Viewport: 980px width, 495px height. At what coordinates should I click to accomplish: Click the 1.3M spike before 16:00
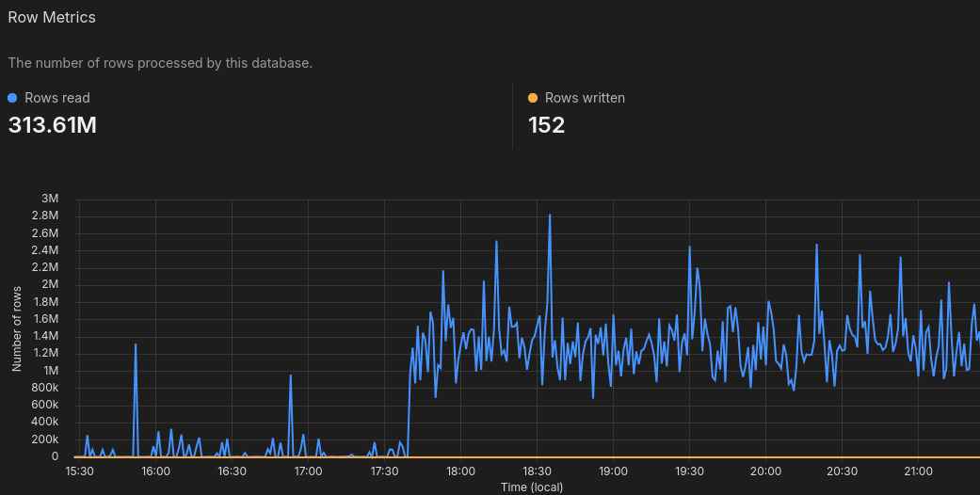pyautogui.click(x=135, y=345)
